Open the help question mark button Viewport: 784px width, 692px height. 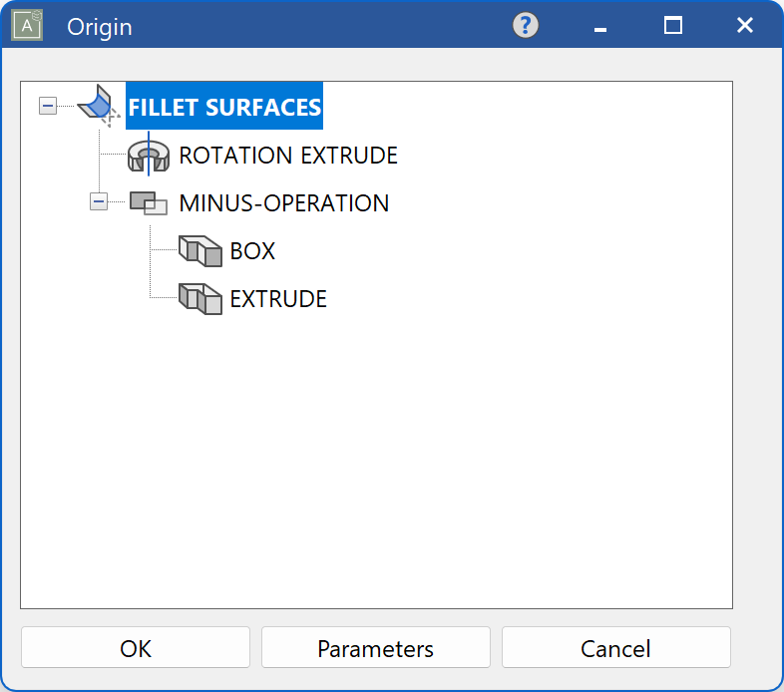[526, 26]
